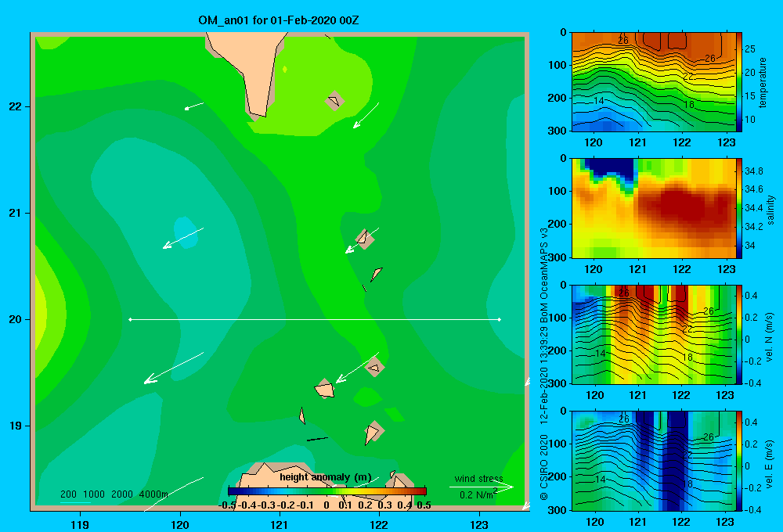Select the 'wind stress' legend label
783x532 pixels.
pos(478,478)
